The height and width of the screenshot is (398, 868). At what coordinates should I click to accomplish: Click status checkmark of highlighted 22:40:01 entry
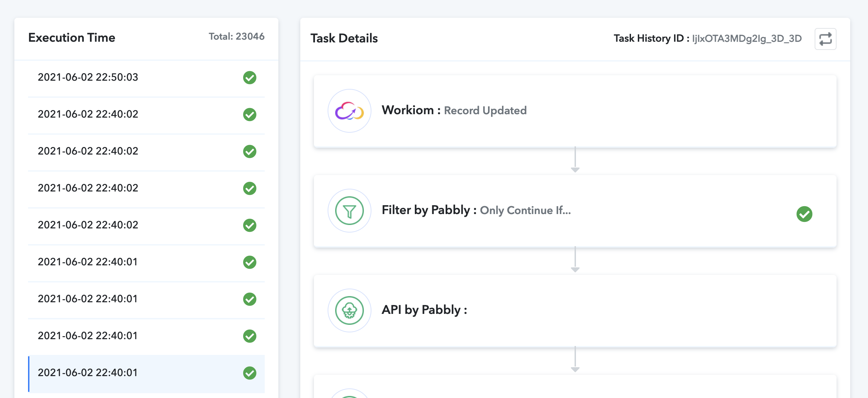coord(250,373)
